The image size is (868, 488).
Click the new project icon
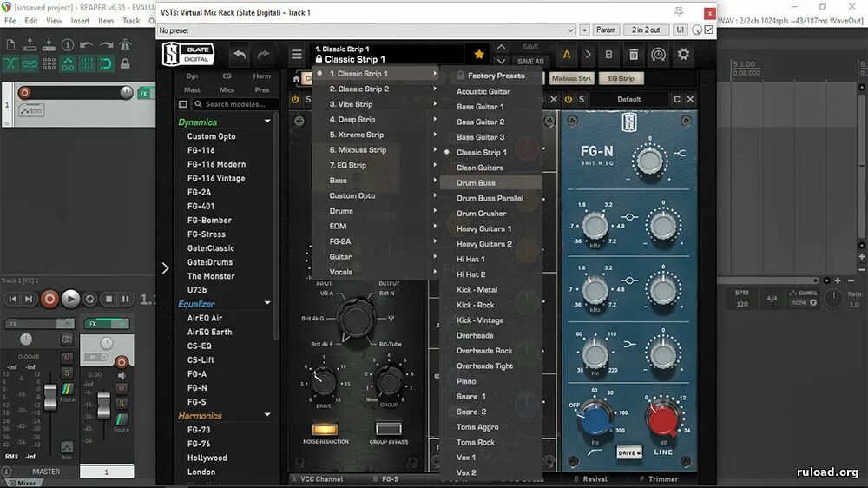coord(10,44)
